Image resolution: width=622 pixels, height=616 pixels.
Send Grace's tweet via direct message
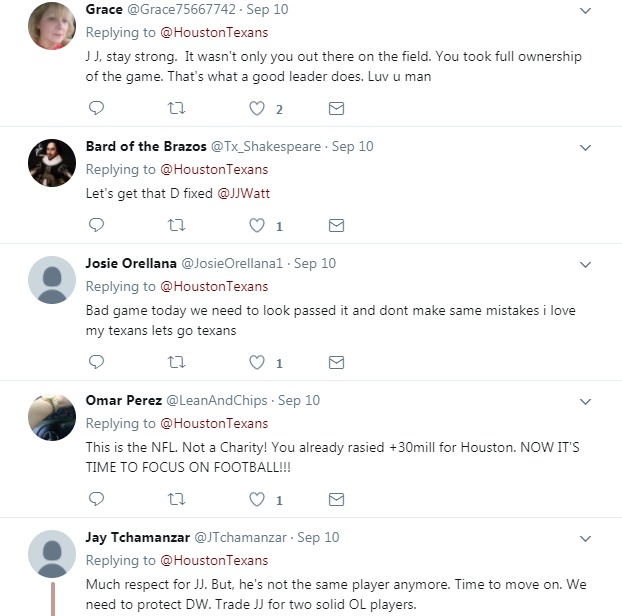point(337,108)
